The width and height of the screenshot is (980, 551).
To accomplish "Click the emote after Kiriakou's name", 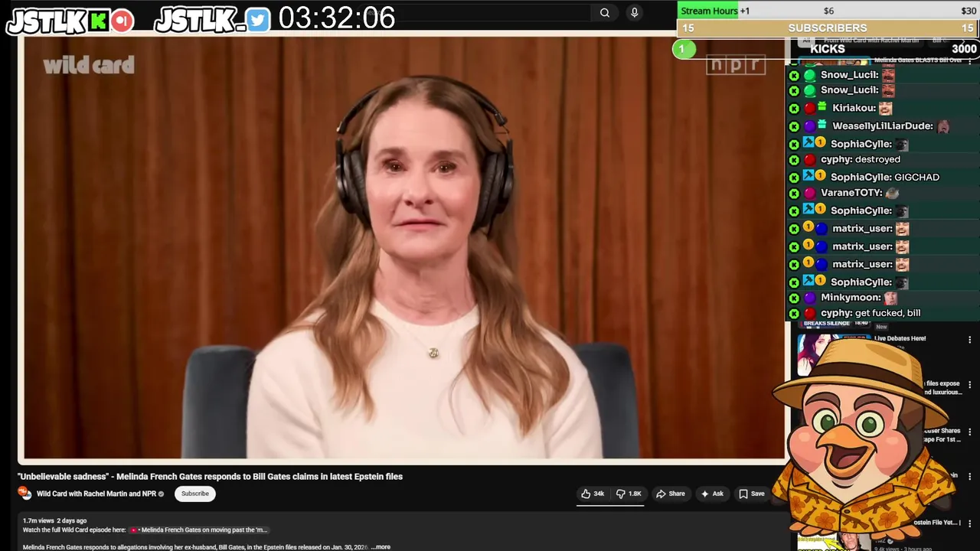I will 886,109.
